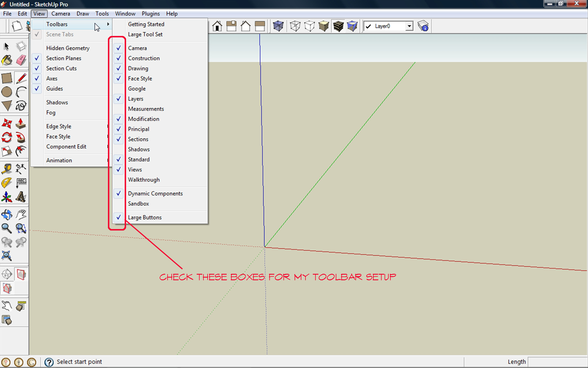Disable Section Planes visibility
Screen dimensions: 588x368
tap(64, 58)
